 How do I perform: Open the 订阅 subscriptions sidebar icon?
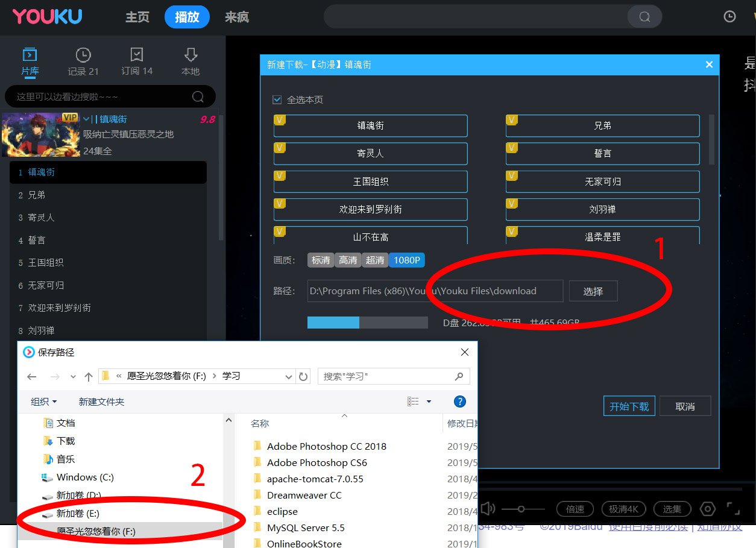[x=136, y=61]
